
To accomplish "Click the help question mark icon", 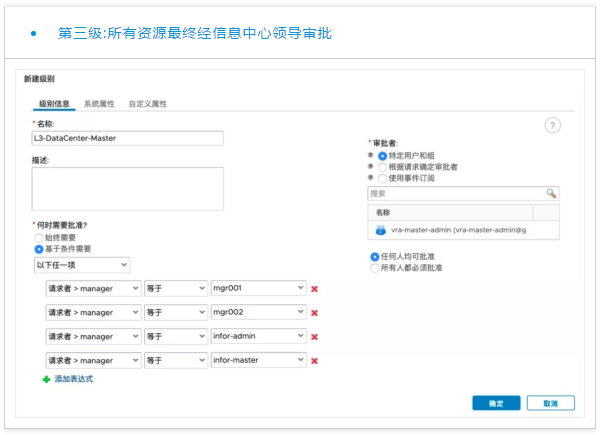I will (x=552, y=125).
